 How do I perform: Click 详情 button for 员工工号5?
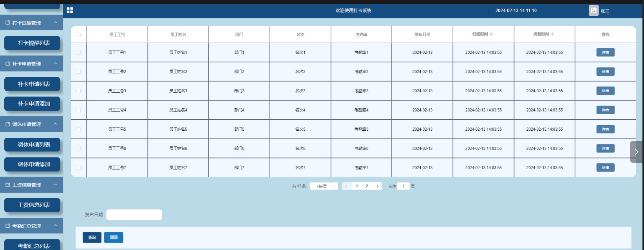tap(605, 129)
